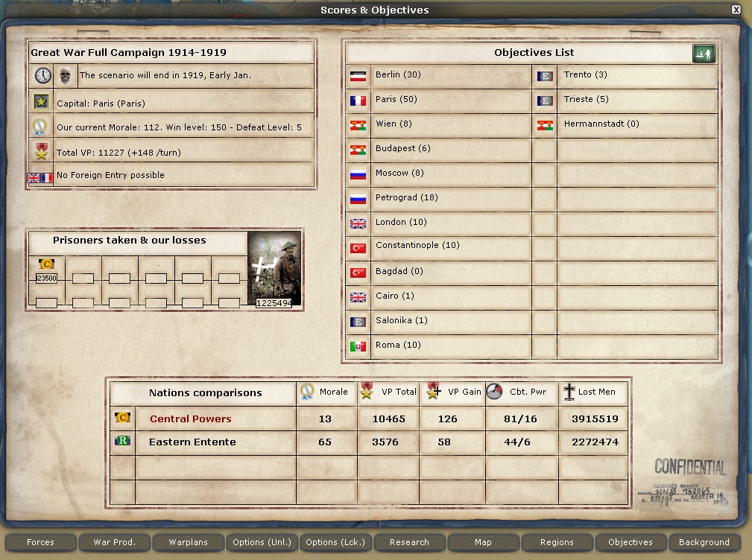Click the clock icon beside scenario end date
The image size is (752, 560).
click(x=42, y=75)
